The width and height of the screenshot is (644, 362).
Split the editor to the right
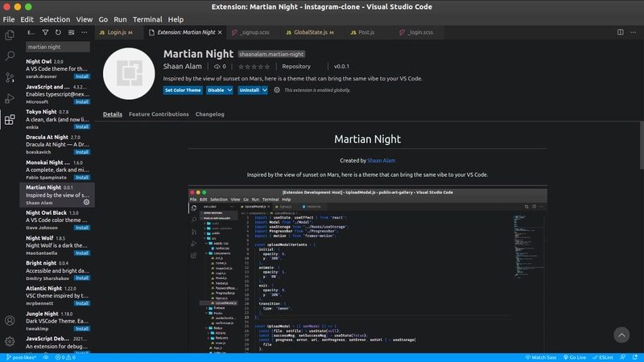pos(620,32)
